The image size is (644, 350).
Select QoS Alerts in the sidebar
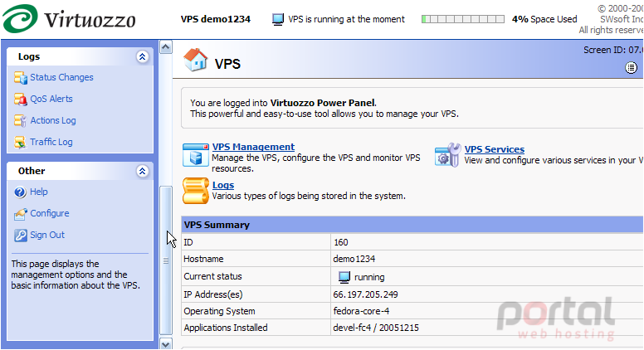(x=51, y=99)
